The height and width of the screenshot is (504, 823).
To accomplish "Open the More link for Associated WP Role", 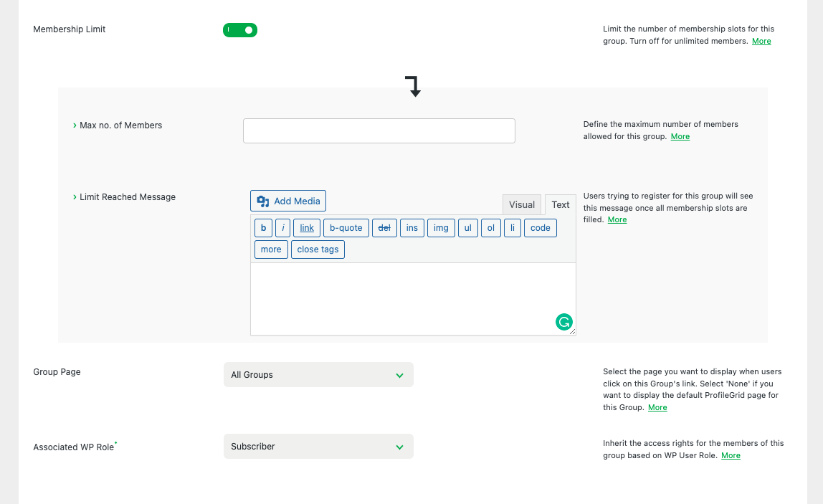I will pos(731,456).
